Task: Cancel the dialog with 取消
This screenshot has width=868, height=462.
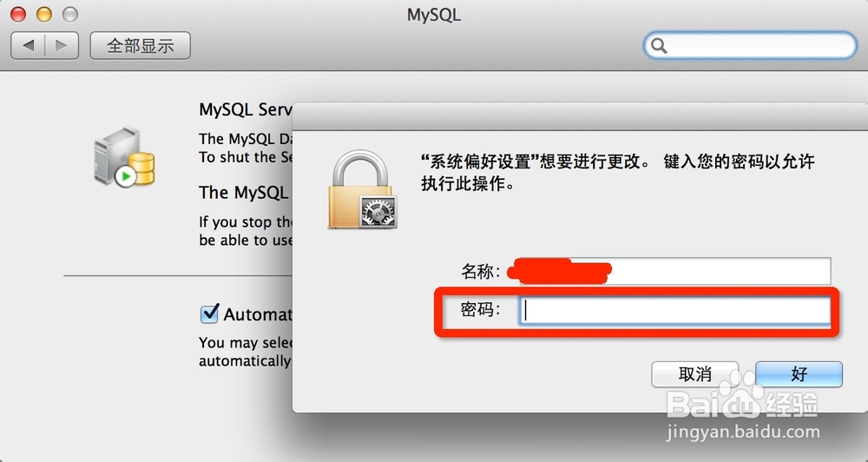Action: [694, 374]
